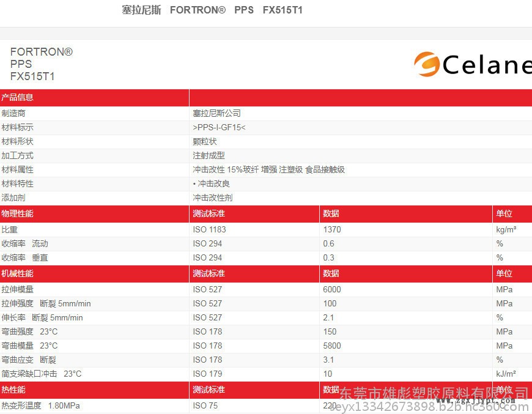
Task: Click the 东莞市雄彪塑胶原料有限公司 watermark text
Action: (x=434, y=393)
